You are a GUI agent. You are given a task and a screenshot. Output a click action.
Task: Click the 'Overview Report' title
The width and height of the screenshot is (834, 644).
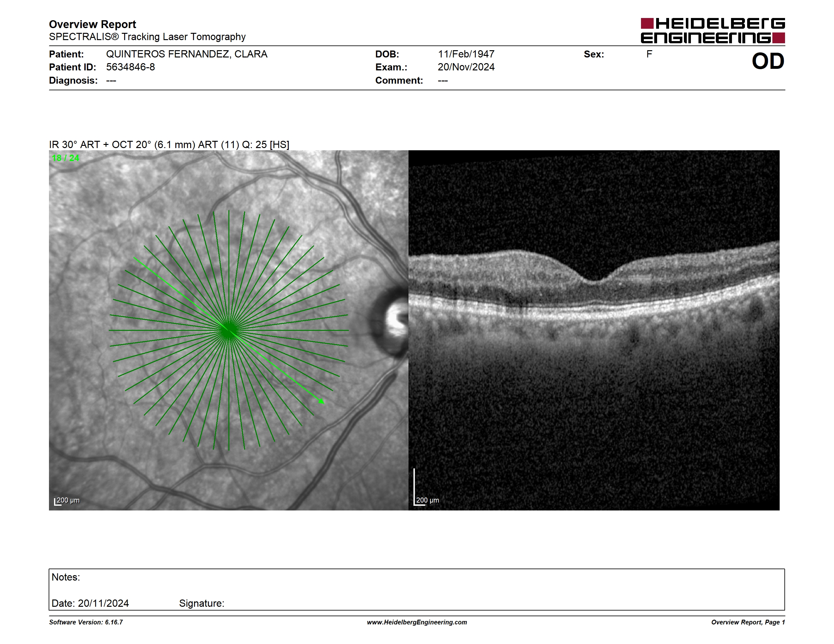click(x=93, y=24)
